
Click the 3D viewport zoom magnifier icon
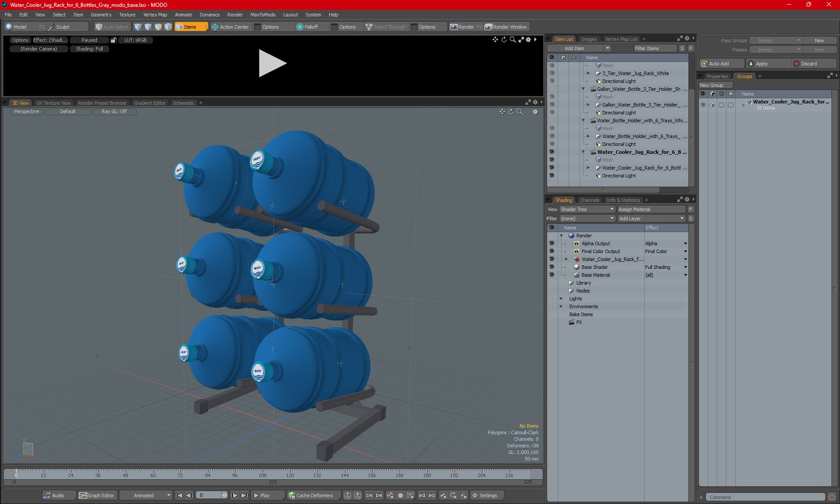tap(520, 112)
